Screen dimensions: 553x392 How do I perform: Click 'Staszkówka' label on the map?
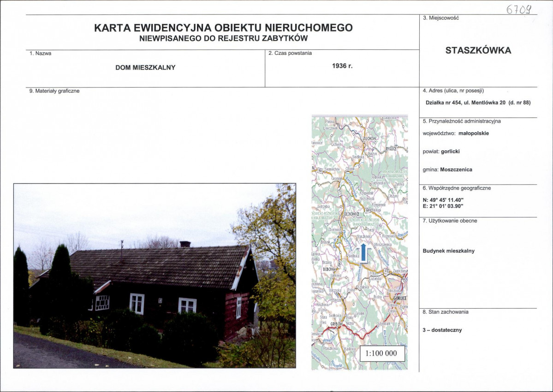(x=364, y=237)
